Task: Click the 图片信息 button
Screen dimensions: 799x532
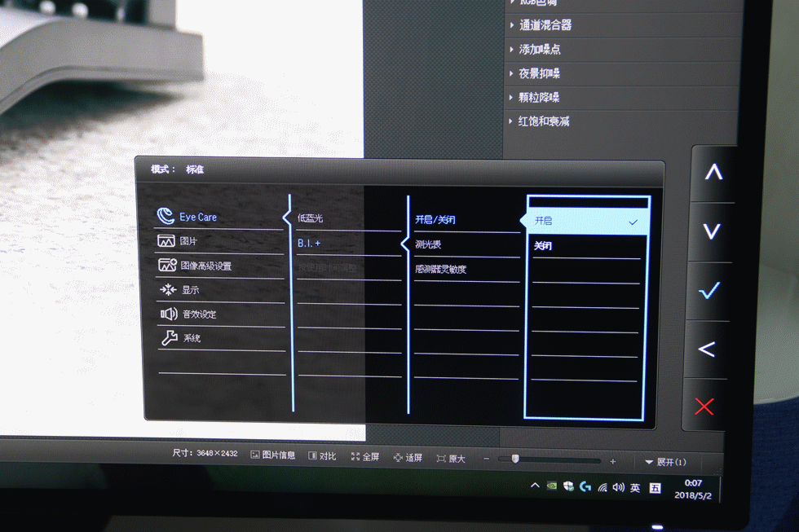Action: [x=272, y=455]
